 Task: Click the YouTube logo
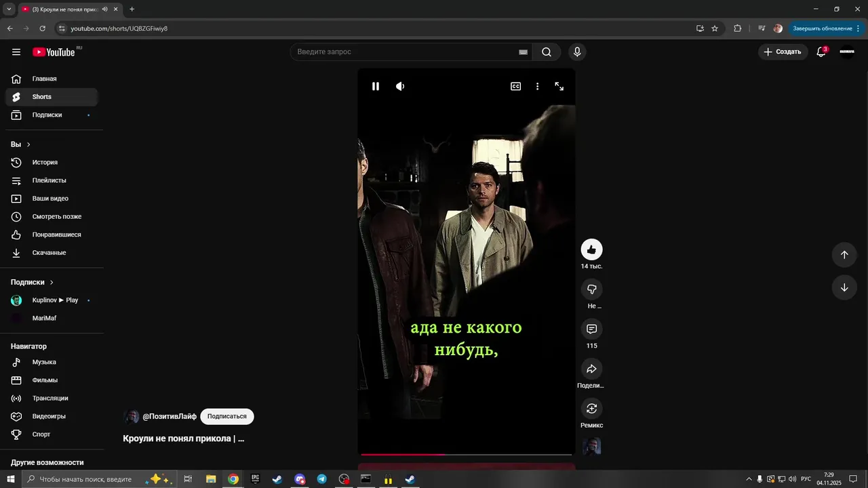click(54, 52)
